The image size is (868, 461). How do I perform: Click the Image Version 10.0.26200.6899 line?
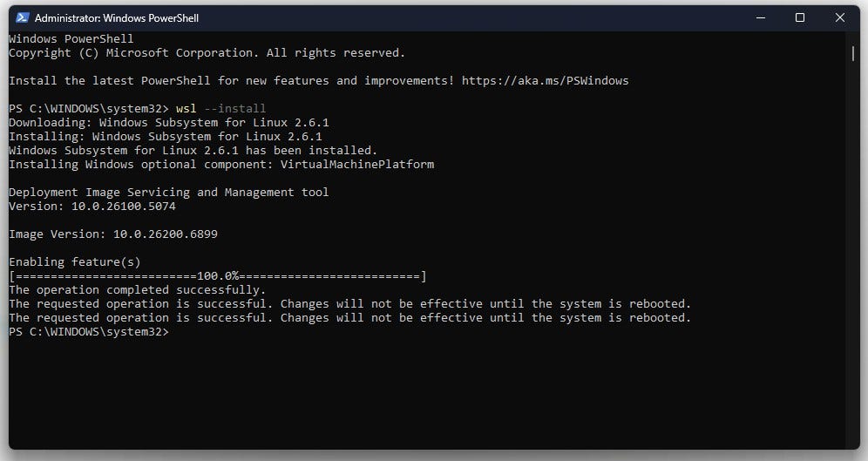pyautogui.click(x=113, y=234)
